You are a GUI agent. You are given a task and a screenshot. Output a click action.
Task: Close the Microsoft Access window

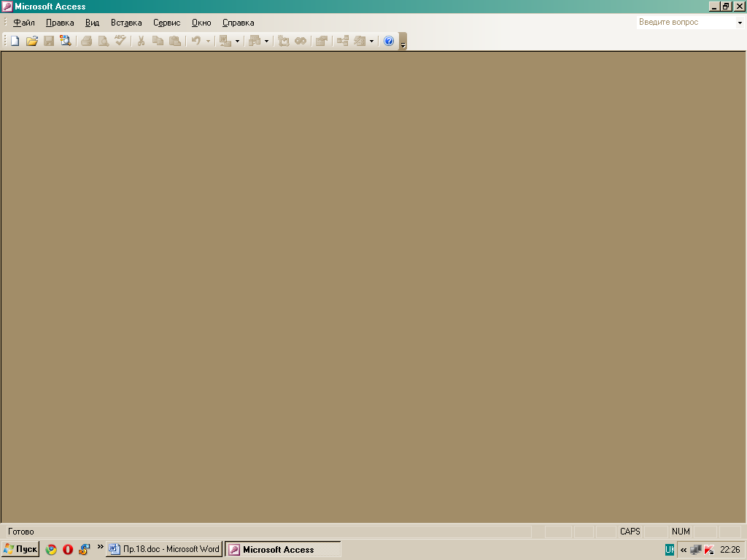(x=740, y=6)
